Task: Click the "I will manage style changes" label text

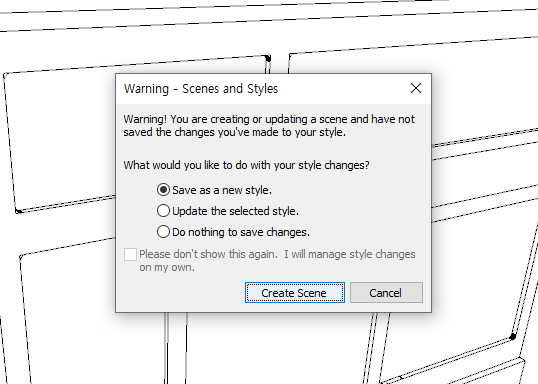Action: click(x=350, y=254)
